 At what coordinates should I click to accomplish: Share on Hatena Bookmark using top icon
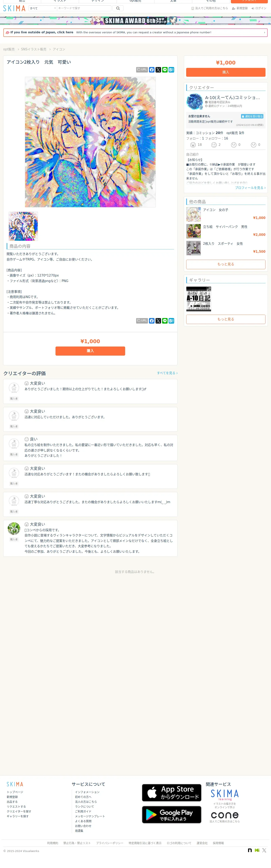[171, 70]
